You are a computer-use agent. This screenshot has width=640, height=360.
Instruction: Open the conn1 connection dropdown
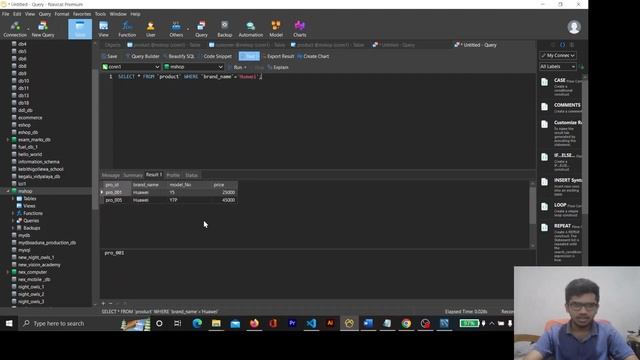tap(131, 67)
